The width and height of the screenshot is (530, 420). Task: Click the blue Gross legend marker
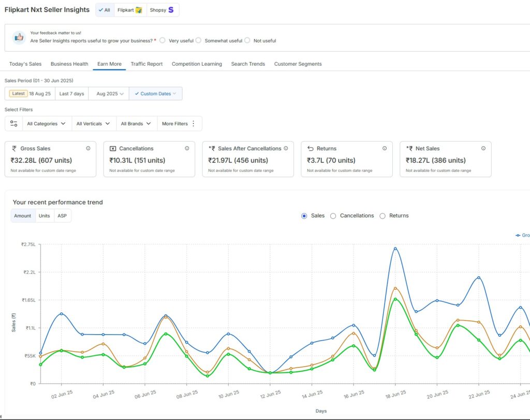(x=518, y=235)
